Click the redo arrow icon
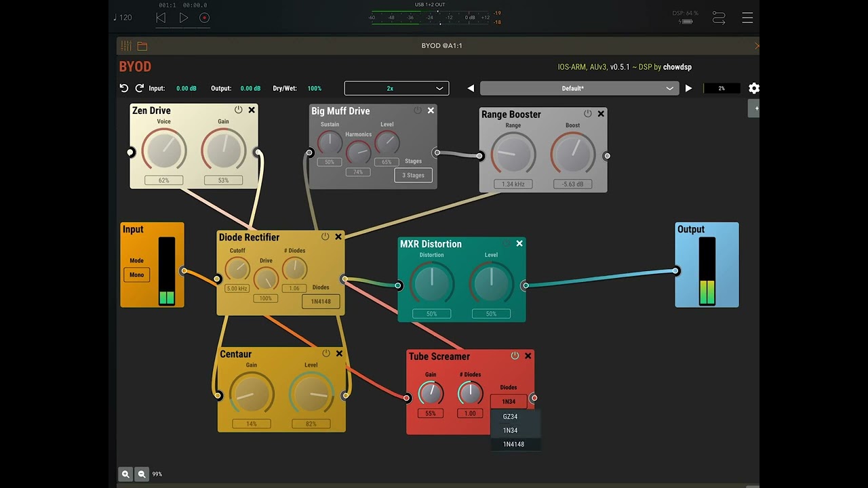868x488 pixels. coord(140,88)
